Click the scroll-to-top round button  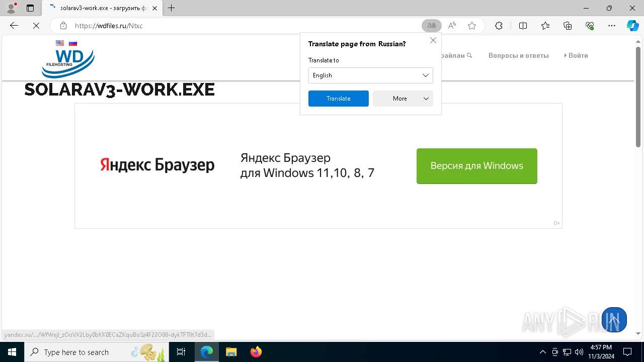(614, 320)
